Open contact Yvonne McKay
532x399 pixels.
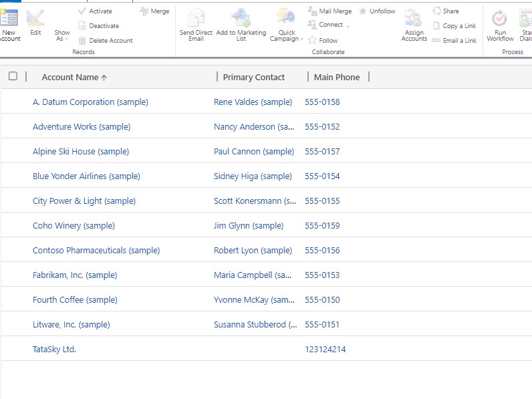tap(254, 300)
